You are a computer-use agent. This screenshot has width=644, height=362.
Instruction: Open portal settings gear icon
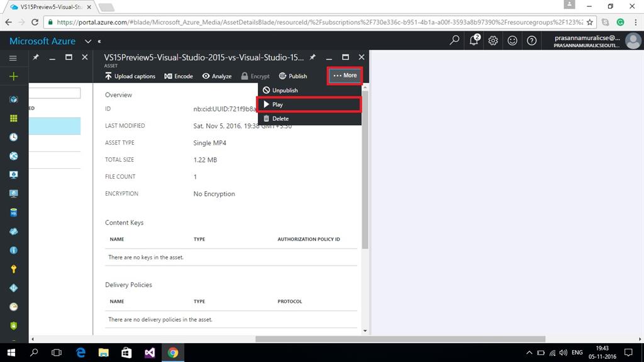(x=493, y=40)
